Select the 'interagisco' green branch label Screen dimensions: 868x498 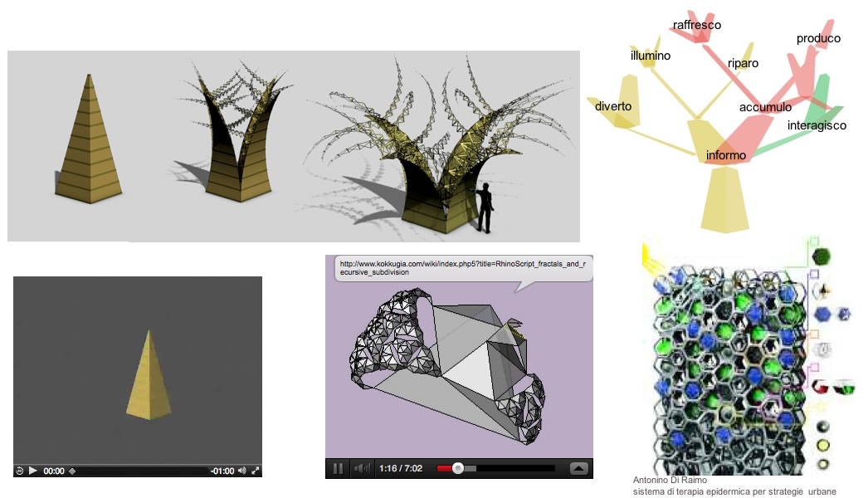click(x=817, y=125)
